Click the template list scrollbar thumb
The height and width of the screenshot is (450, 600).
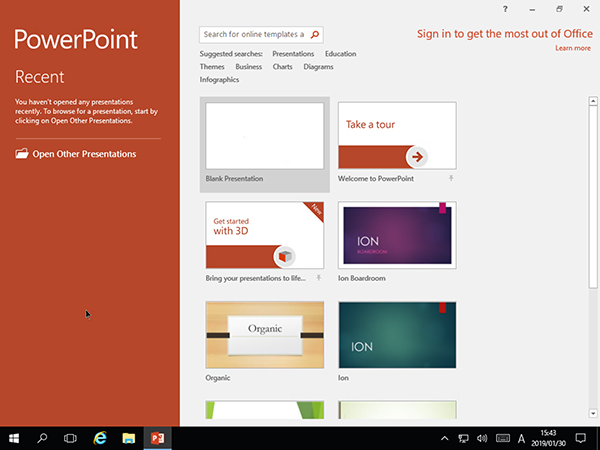pyautogui.click(x=593, y=197)
